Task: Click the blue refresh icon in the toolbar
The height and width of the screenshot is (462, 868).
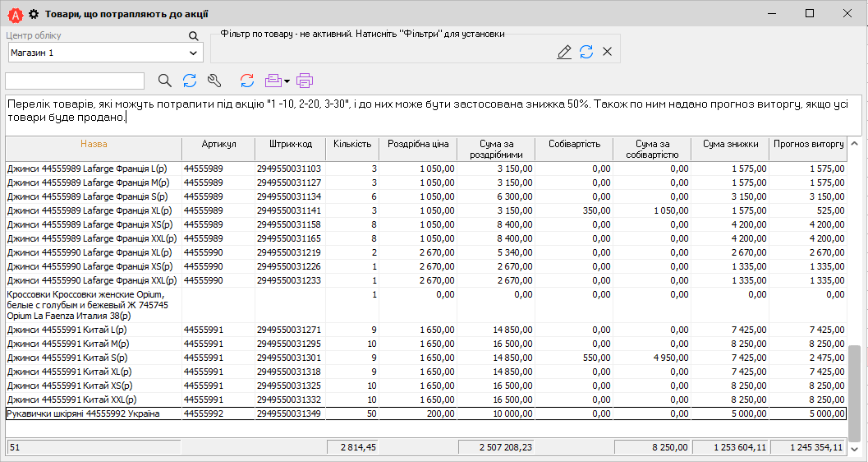Action: tap(190, 81)
